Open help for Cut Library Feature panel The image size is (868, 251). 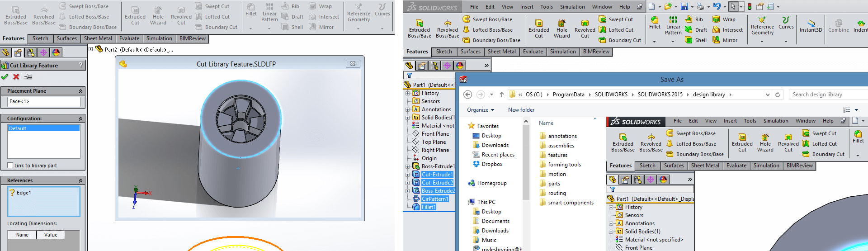[x=81, y=65]
